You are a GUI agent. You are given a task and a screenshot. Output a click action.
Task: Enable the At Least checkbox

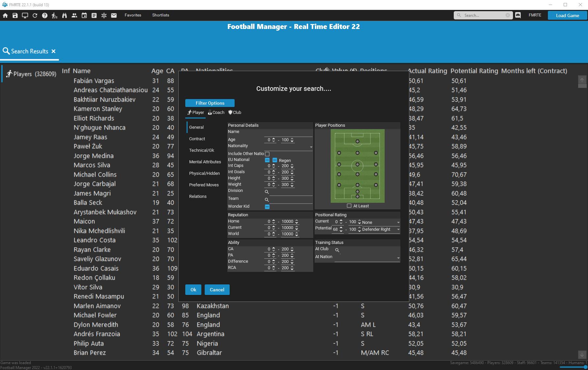click(349, 206)
